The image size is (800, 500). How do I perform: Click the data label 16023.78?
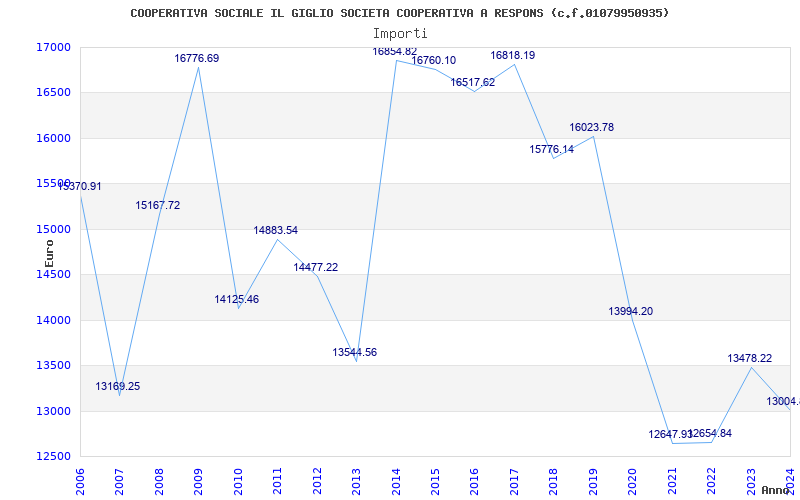click(592, 127)
